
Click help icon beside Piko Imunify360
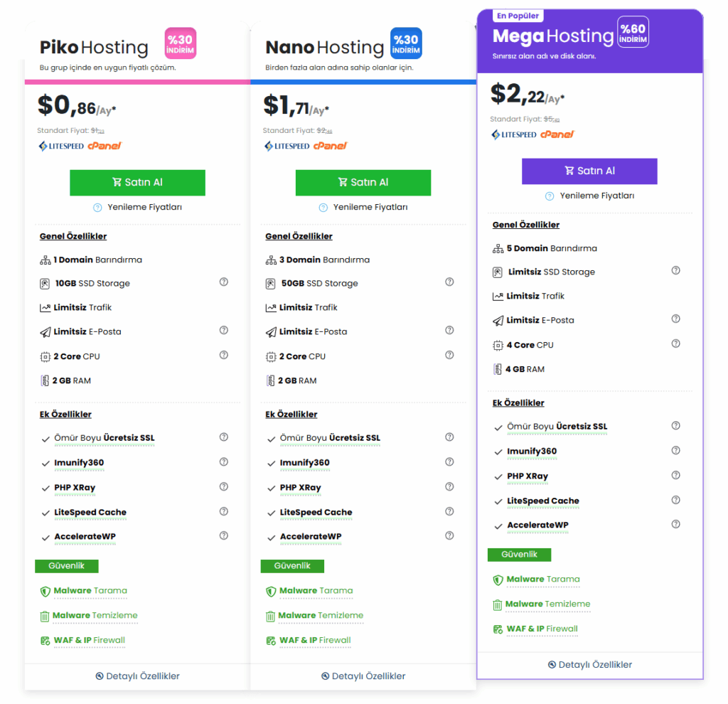(224, 462)
